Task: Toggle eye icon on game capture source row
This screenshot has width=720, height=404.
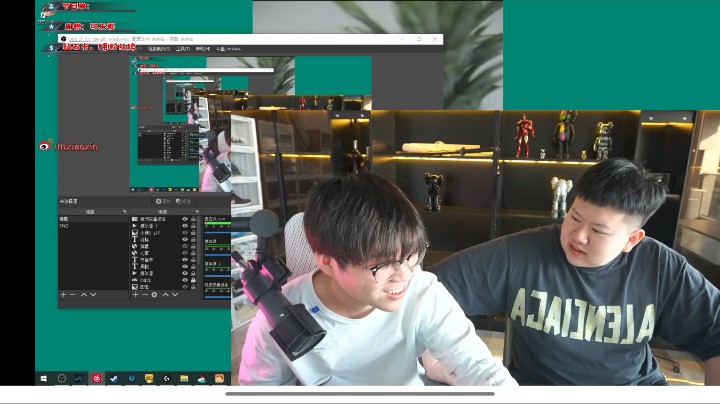Action: pos(185,280)
